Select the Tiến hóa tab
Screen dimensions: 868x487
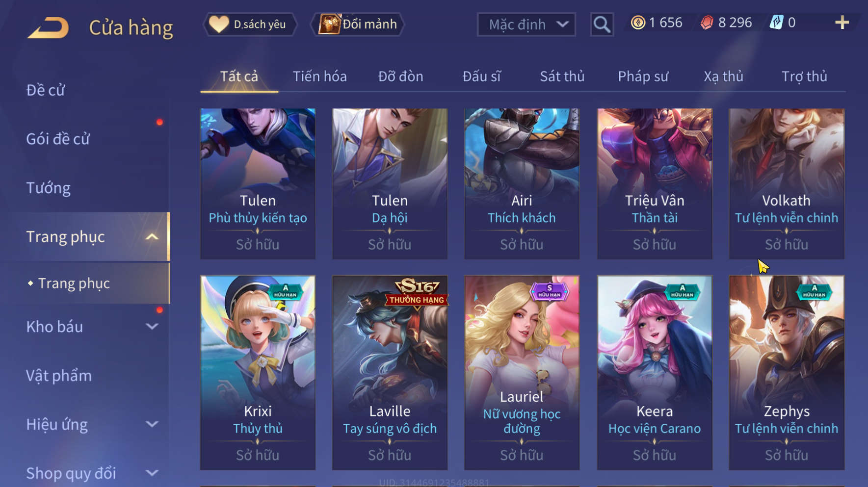point(320,77)
